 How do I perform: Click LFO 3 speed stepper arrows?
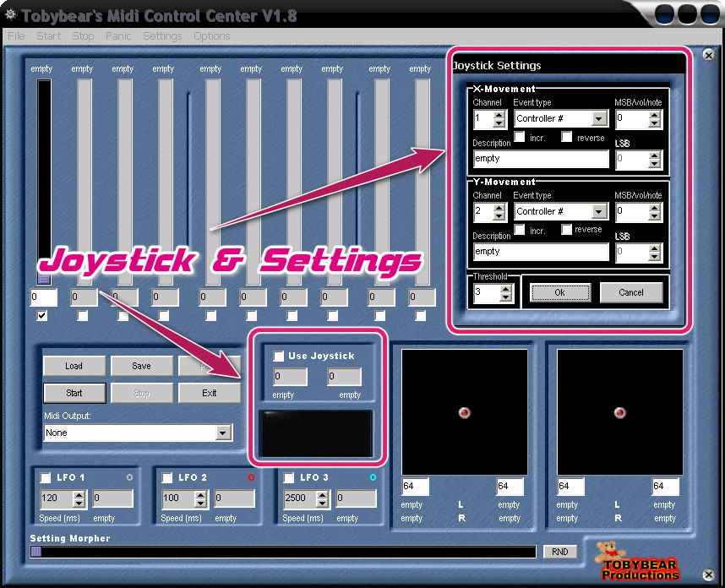[x=322, y=498]
